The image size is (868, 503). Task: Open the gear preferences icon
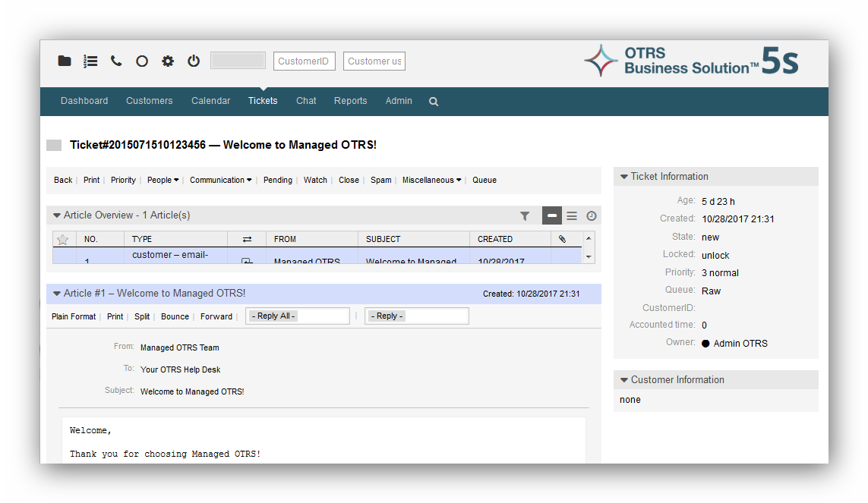pyautogui.click(x=168, y=61)
